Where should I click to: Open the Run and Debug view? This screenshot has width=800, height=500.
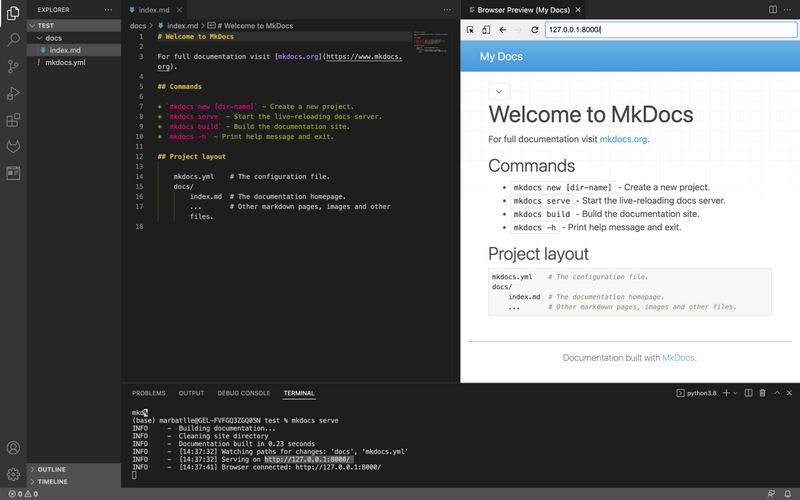coord(13,93)
